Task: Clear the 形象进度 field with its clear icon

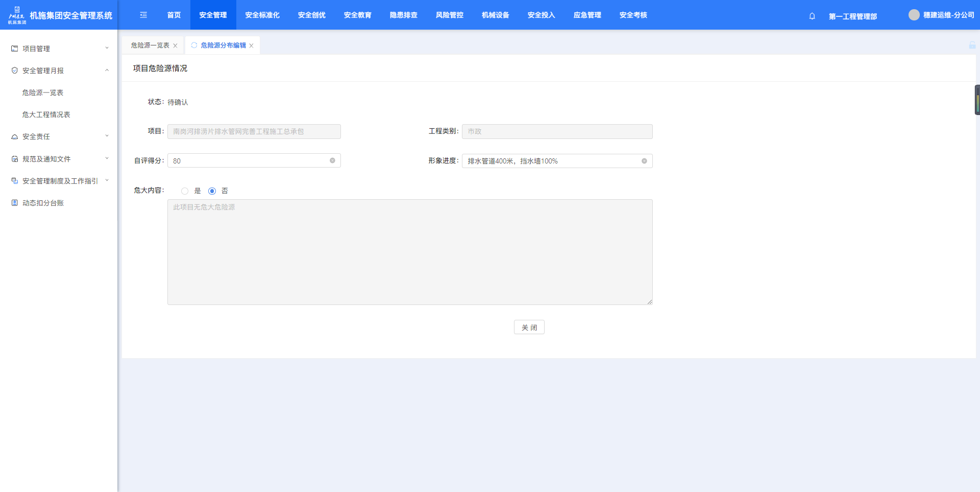Action: tap(644, 161)
